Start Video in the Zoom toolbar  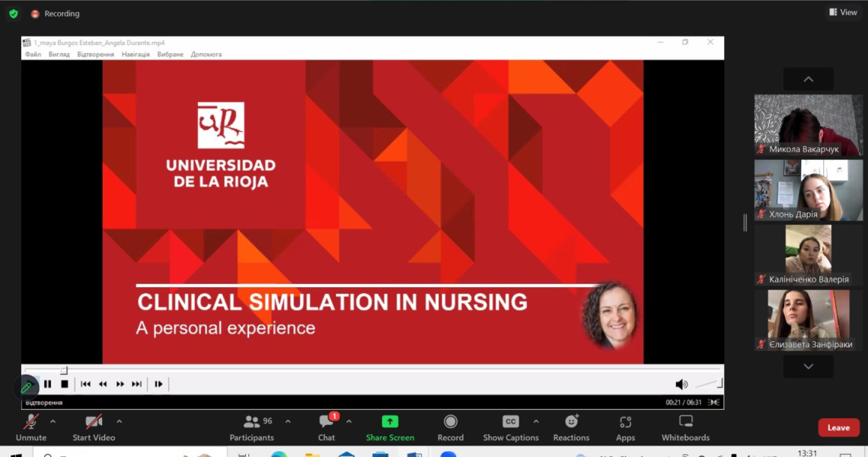click(x=94, y=428)
